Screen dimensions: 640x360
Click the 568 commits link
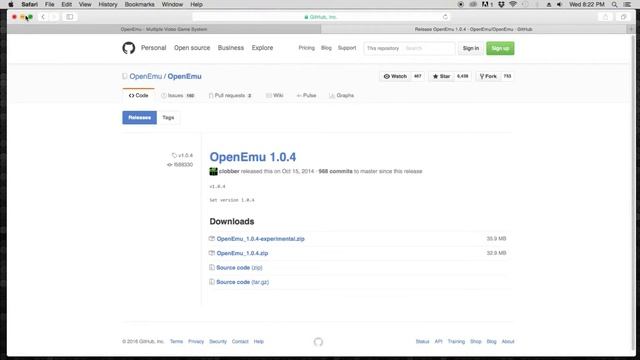[335, 171]
